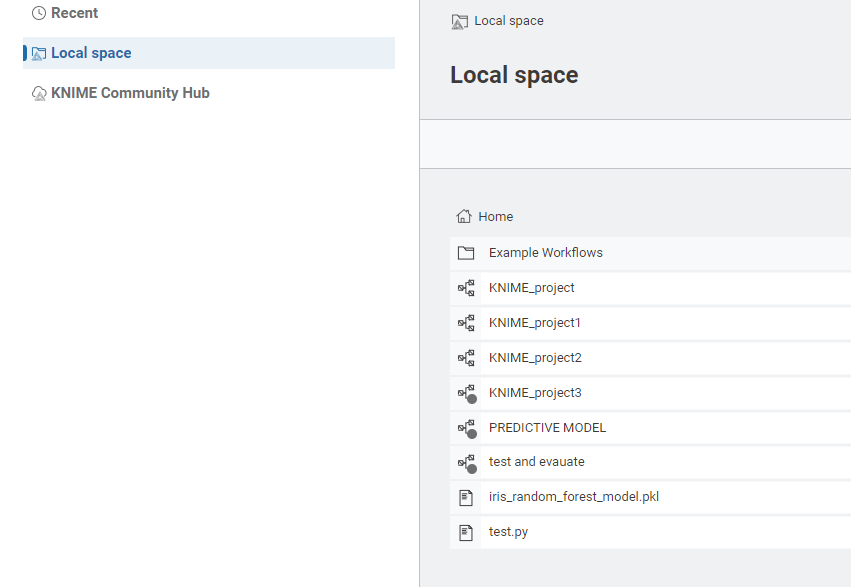The height and width of the screenshot is (587, 851).
Task: Select Local space in the sidebar
Action: (x=91, y=53)
